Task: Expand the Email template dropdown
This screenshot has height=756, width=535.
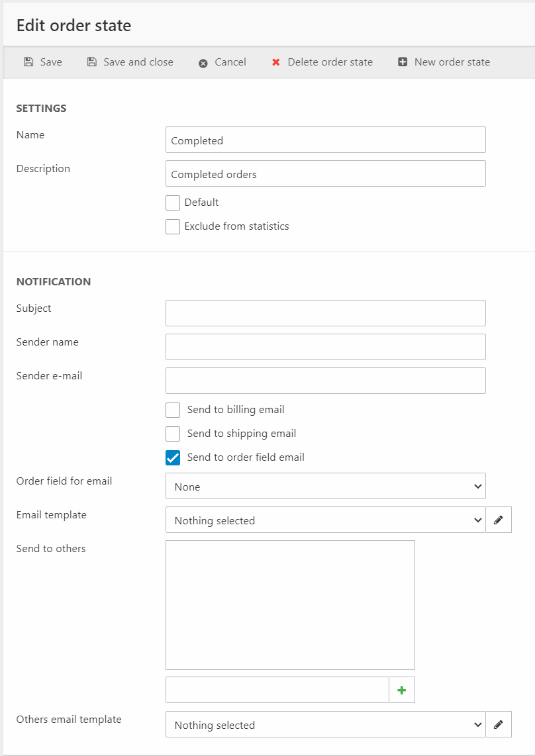Action: [325, 520]
